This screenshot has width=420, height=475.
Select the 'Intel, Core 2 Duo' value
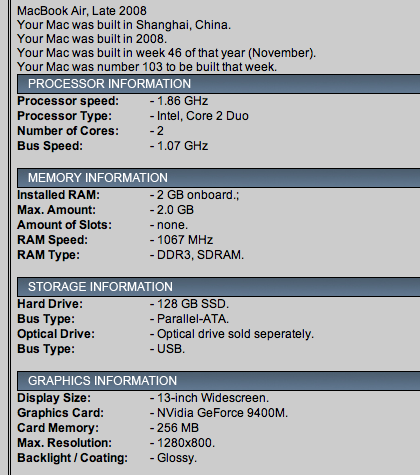[203, 116]
